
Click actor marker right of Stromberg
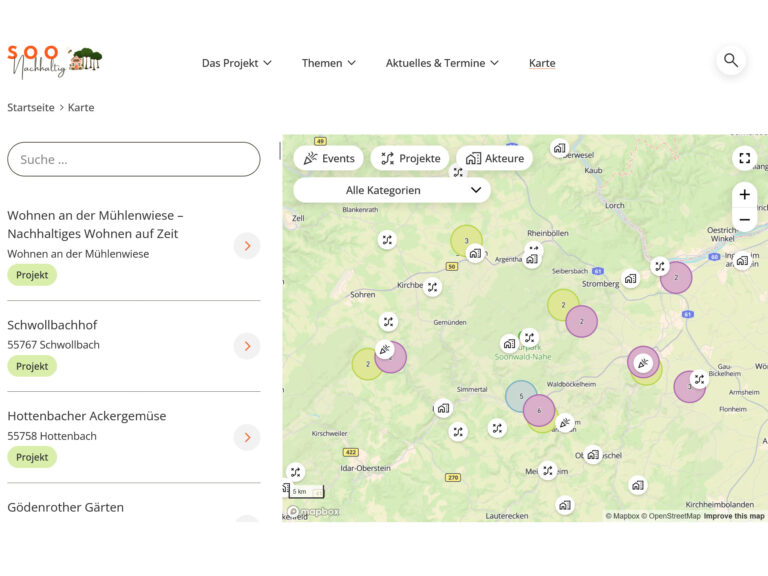pyautogui.click(x=630, y=279)
